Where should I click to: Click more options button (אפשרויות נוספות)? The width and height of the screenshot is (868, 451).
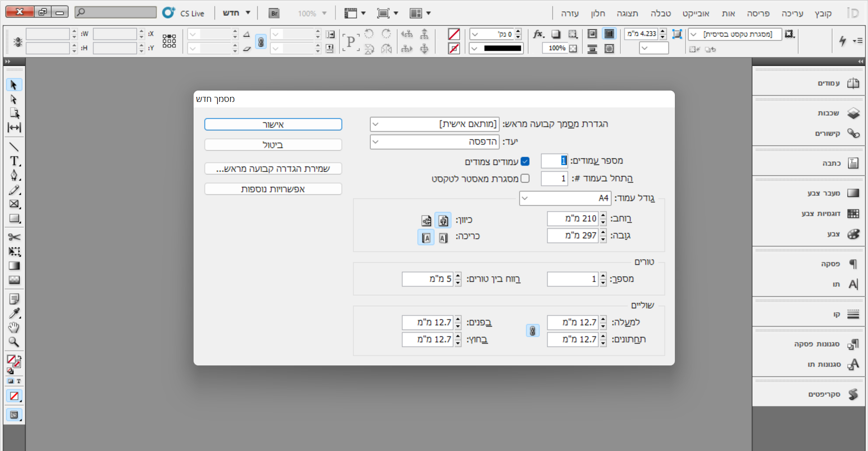273,189
